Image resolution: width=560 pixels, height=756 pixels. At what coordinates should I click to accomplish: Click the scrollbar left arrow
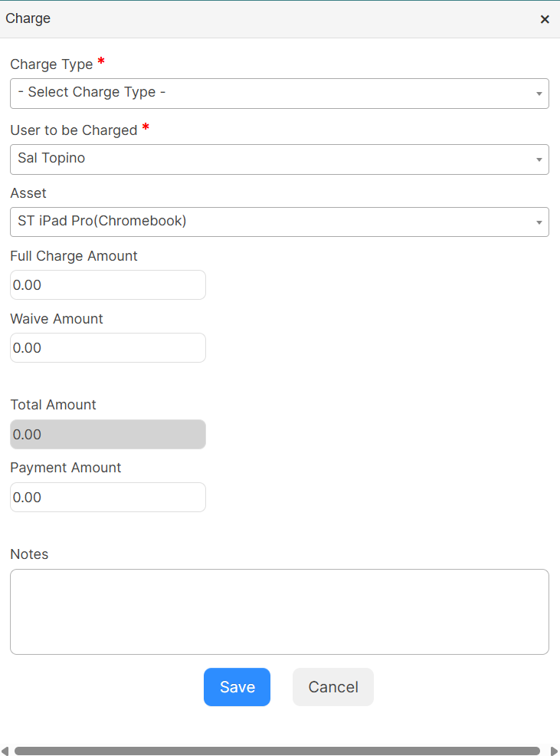(x=5, y=751)
